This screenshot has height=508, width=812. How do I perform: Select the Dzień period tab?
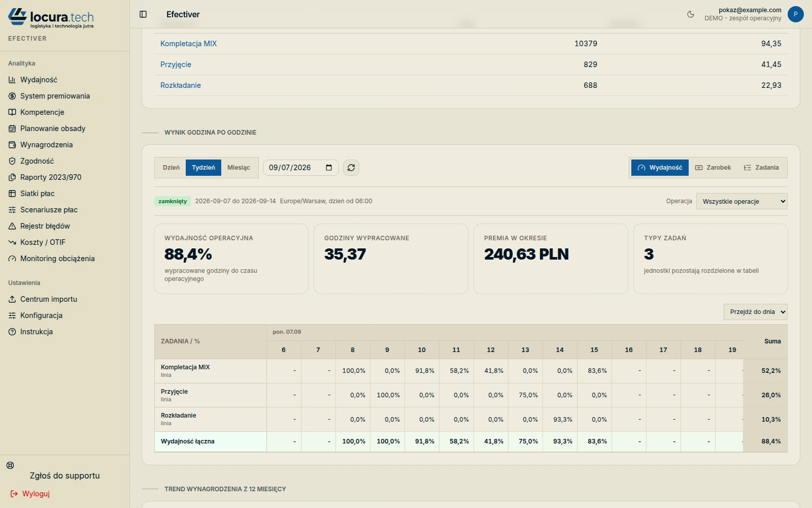171,168
